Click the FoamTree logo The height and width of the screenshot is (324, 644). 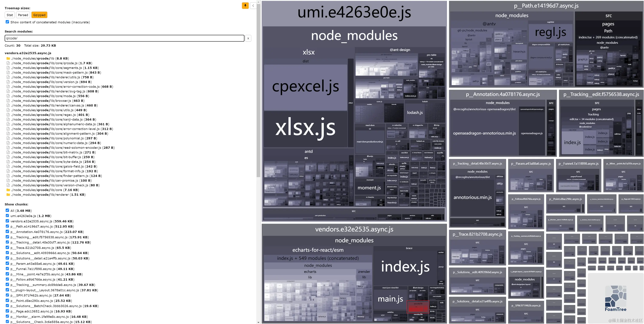tap(615, 298)
